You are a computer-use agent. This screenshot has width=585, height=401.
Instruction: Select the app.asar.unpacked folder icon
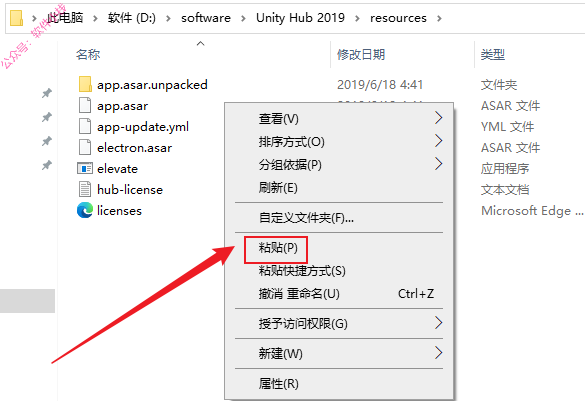pos(85,84)
